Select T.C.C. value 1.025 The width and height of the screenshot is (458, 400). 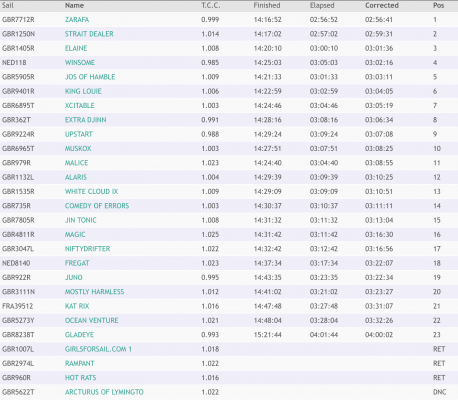(x=210, y=235)
